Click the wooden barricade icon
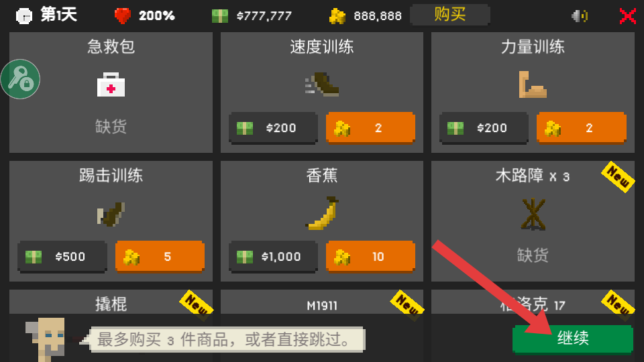Viewport: 644px width, 362px height. click(533, 214)
